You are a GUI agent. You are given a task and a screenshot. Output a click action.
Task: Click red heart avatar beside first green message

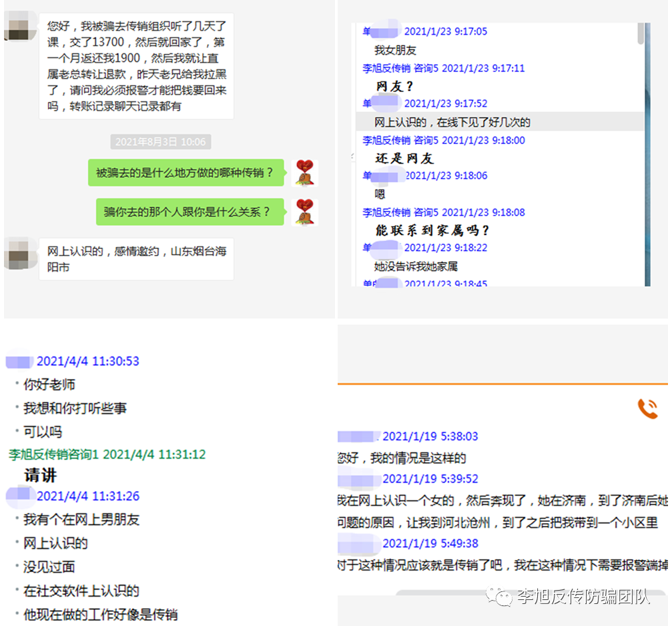pyautogui.click(x=304, y=173)
